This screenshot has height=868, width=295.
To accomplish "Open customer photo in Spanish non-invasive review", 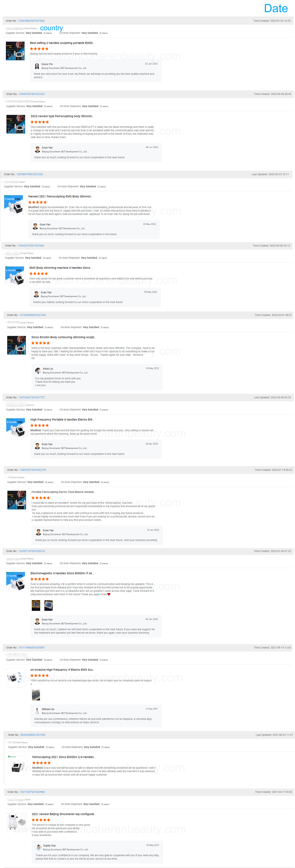I will click(36, 695).
